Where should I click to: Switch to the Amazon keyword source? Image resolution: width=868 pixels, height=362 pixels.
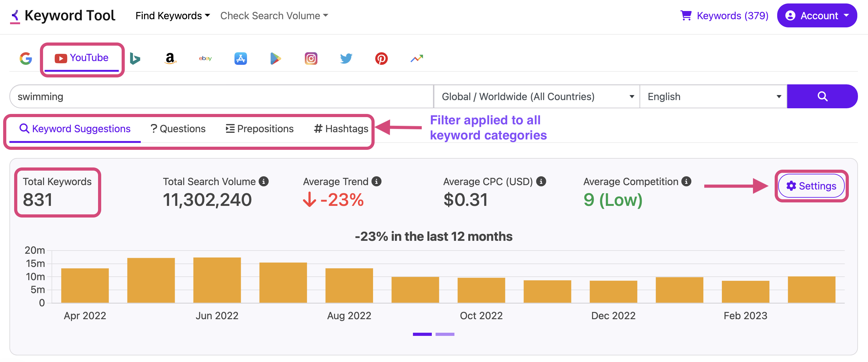point(170,58)
